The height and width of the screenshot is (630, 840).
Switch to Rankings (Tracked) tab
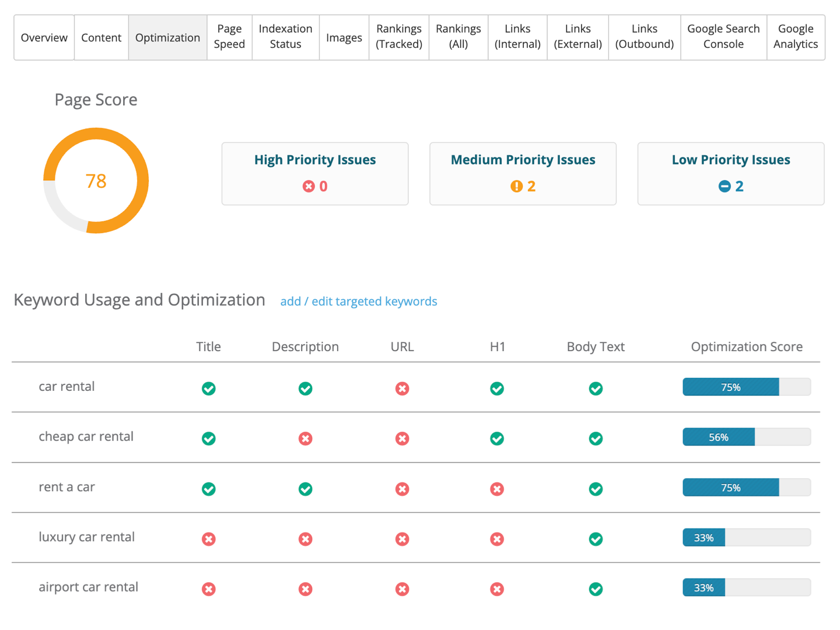[x=399, y=37]
